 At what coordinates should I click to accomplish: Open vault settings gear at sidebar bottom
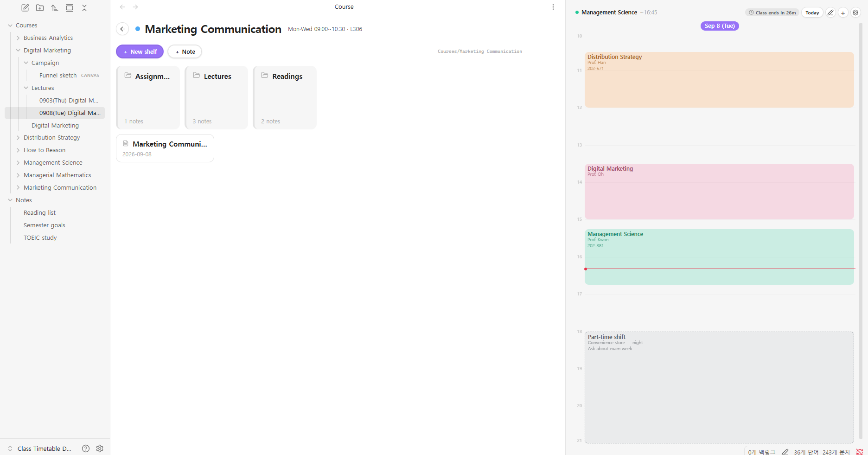pos(100,449)
